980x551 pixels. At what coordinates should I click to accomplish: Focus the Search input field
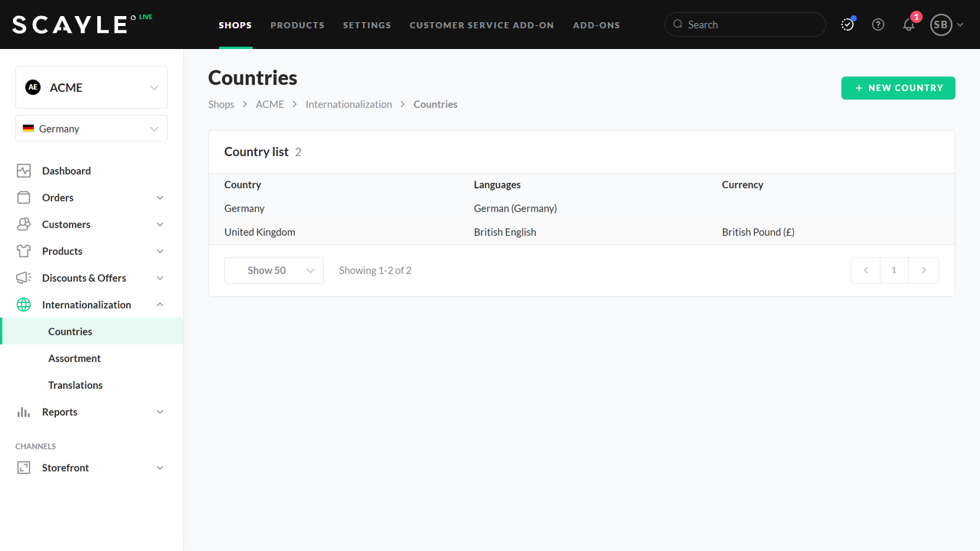pyautogui.click(x=750, y=24)
